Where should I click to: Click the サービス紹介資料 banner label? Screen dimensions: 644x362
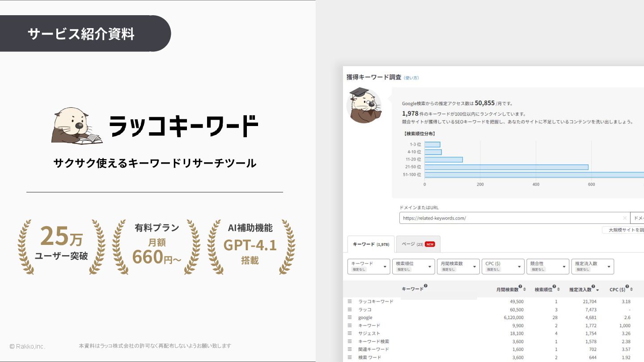pyautogui.click(x=81, y=34)
